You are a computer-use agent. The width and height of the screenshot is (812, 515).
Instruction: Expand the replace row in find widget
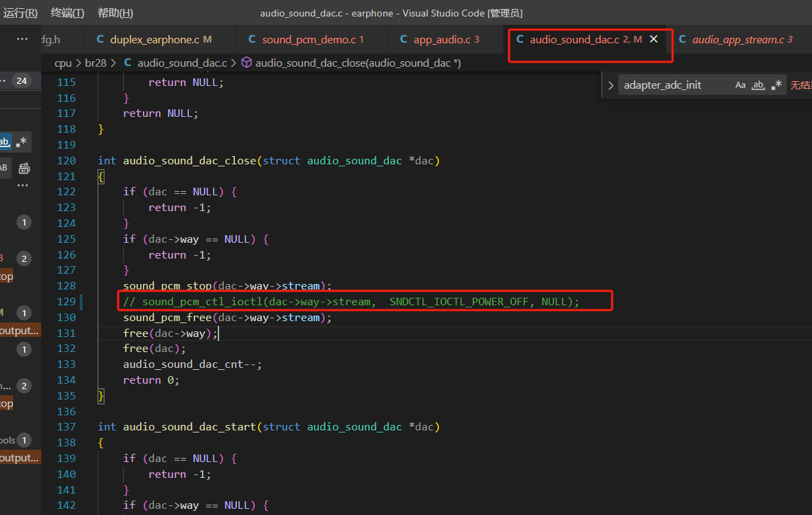pos(611,85)
